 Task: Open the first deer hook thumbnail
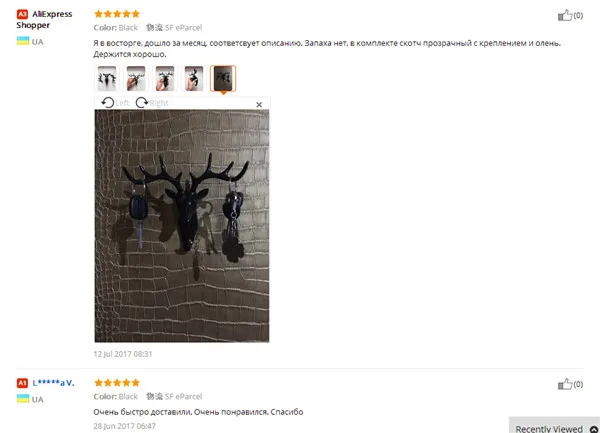pos(107,78)
